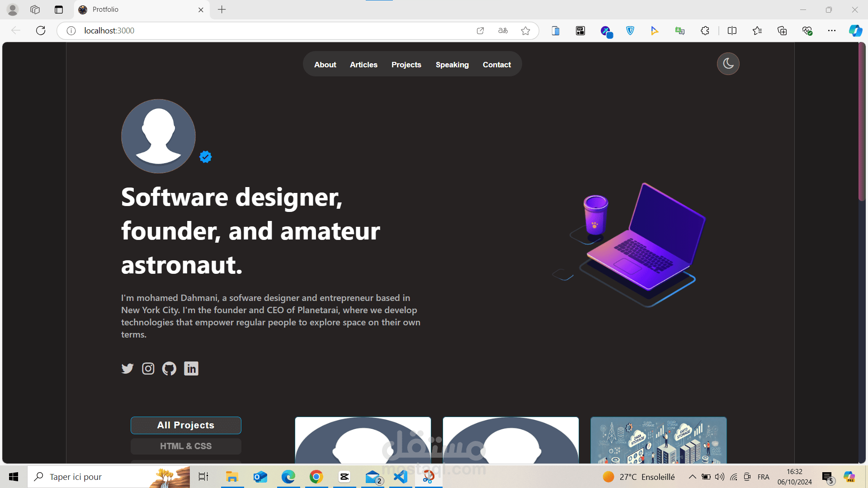Open the tab actions menu icon
This screenshot has width=868, height=488.
59,9
